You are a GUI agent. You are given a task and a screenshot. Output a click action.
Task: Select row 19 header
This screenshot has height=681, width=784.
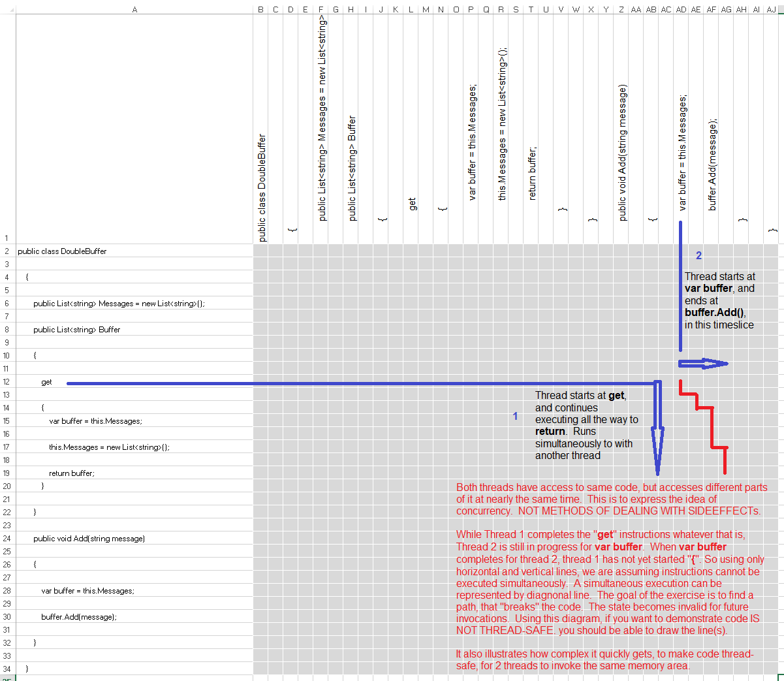(x=8, y=473)
